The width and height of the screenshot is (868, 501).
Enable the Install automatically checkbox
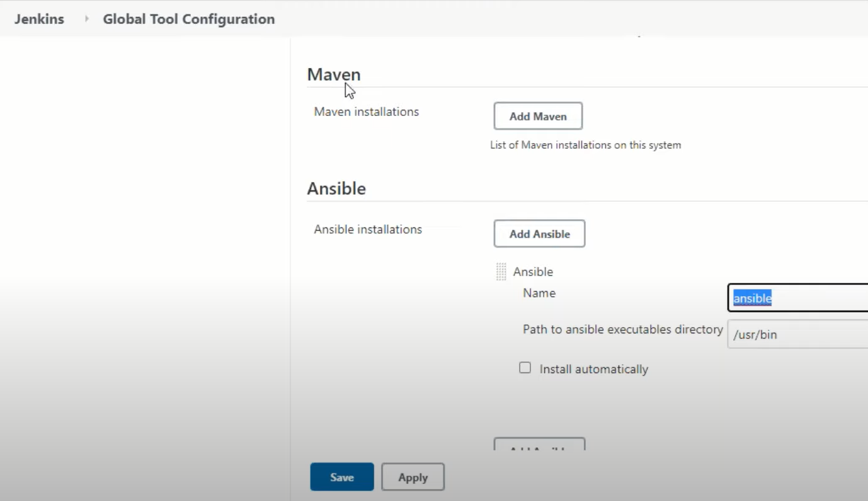click(x=525, y=368)
